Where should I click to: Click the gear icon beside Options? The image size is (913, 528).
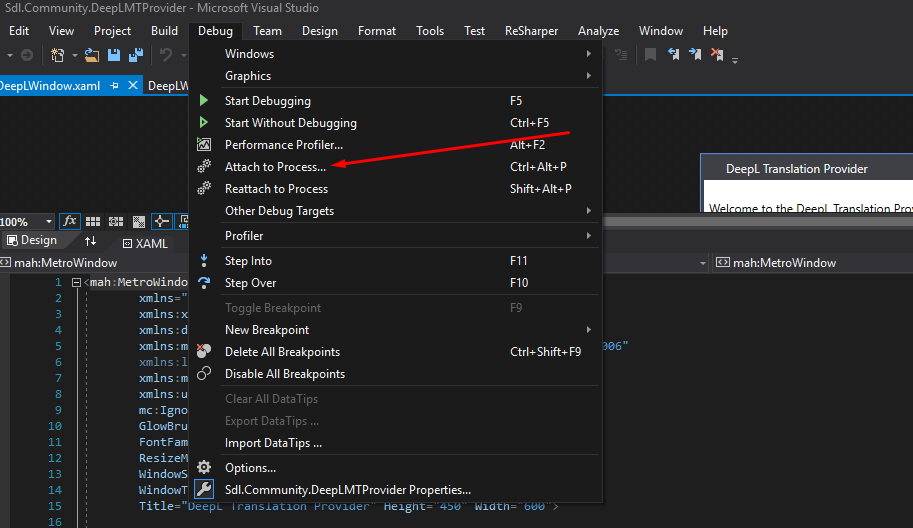(x=204, y=467)
